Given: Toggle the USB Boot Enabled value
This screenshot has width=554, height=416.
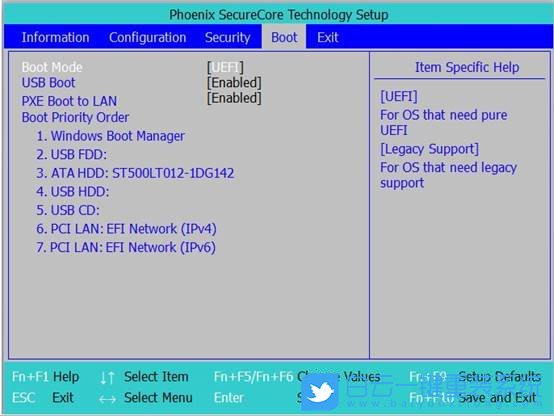Looking at the screenshot, I should (234, 83).
